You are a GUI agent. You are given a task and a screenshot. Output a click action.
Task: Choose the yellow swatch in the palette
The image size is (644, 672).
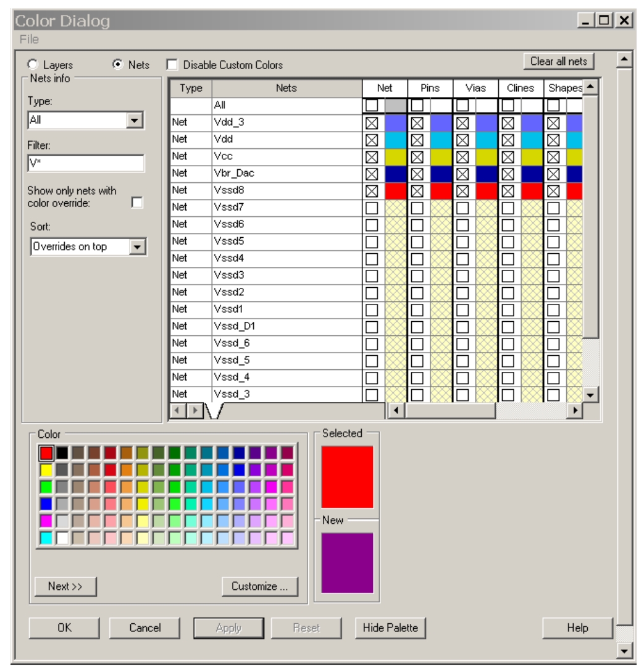coord(46,470)
